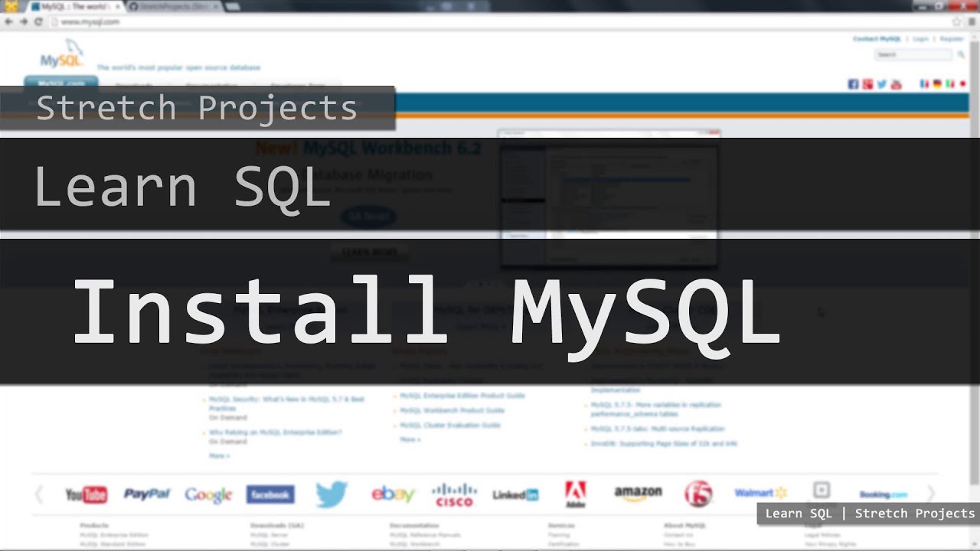980x551 pixels.
Task: Click the facebook customer logo in carousel
Action: tap(270, 495)
